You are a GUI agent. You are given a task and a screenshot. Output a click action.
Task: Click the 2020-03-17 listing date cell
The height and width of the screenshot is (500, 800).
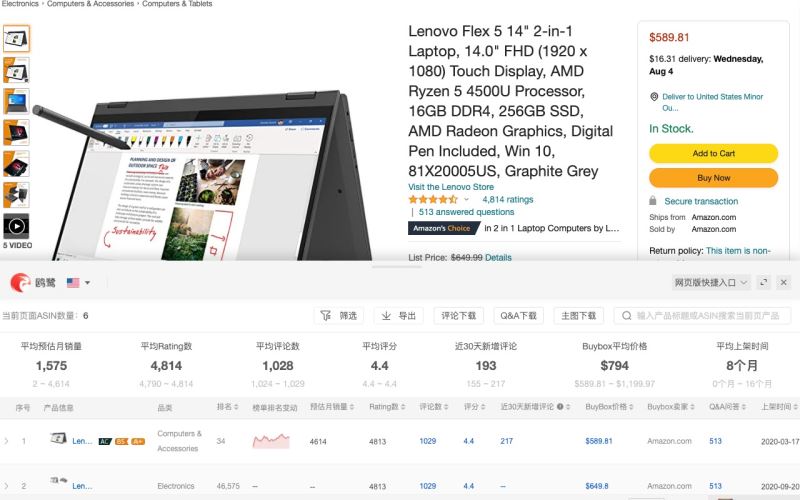780,441
